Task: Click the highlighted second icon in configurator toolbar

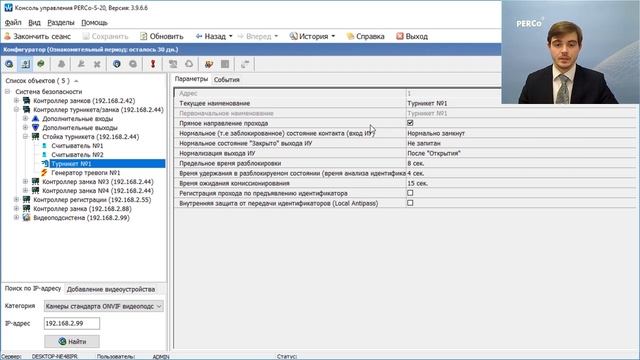Action: 25,64
